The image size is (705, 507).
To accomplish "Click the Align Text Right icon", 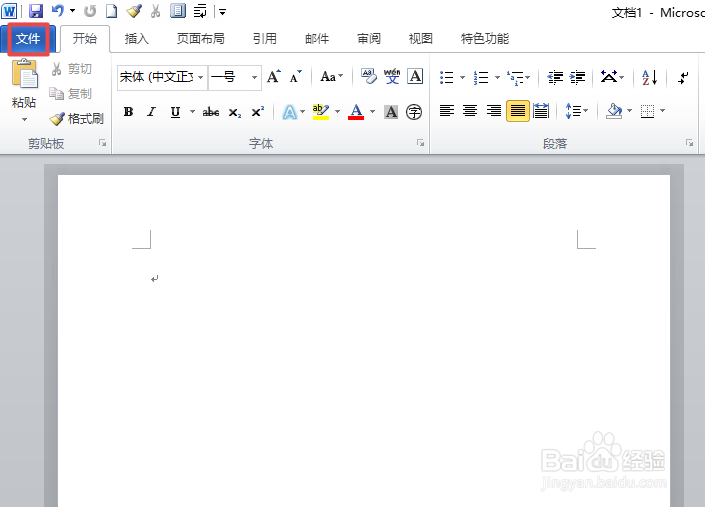I will (x=494, y=111).
